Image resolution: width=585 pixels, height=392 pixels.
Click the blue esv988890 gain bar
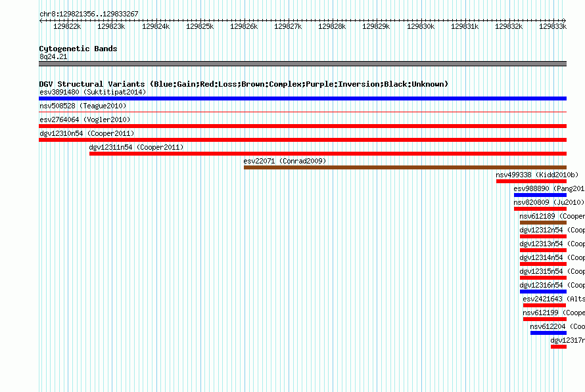(x=540, y=195)
